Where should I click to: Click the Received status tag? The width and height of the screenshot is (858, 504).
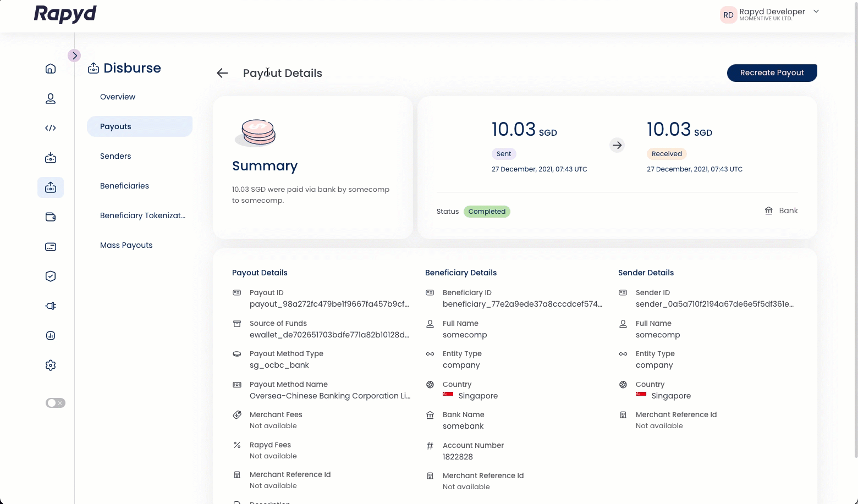(x=667, y=154)
